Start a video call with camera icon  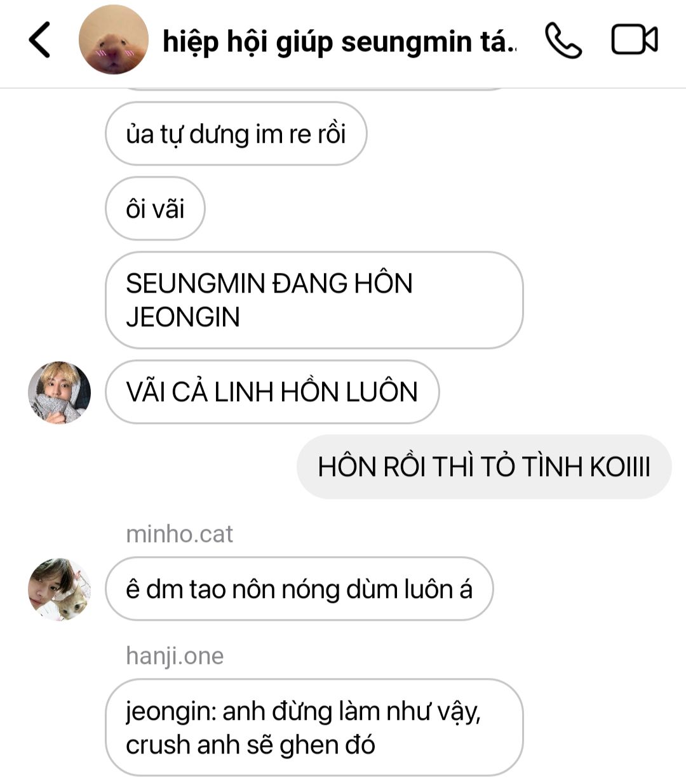pos(634,40)
